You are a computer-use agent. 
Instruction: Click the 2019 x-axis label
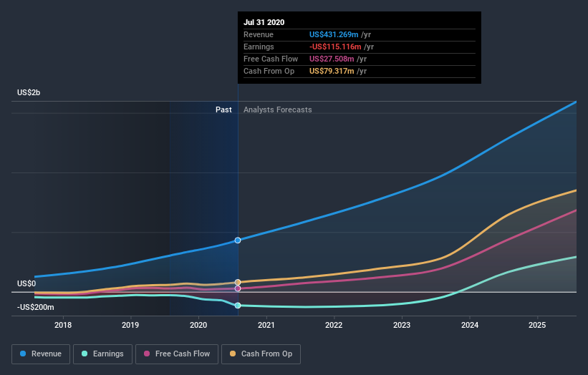130,325
